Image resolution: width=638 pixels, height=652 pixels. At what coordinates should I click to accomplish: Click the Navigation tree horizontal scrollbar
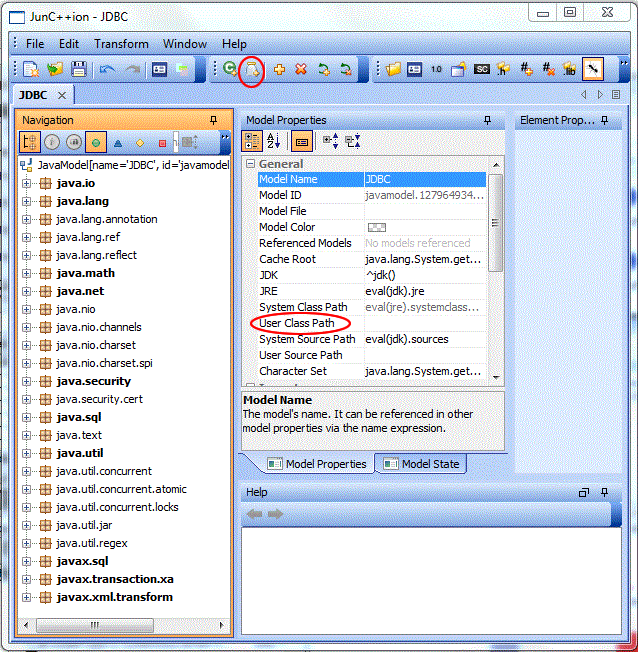click(x=94, y=625)
